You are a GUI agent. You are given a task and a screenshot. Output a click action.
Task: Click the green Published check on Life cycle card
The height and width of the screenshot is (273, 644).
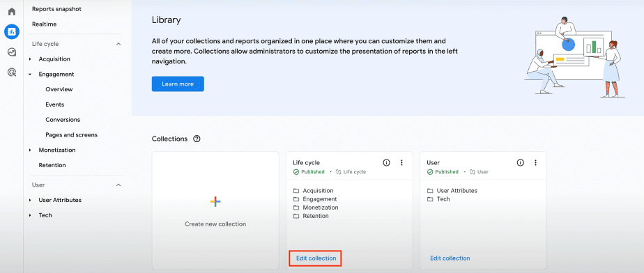click(296, 172)
